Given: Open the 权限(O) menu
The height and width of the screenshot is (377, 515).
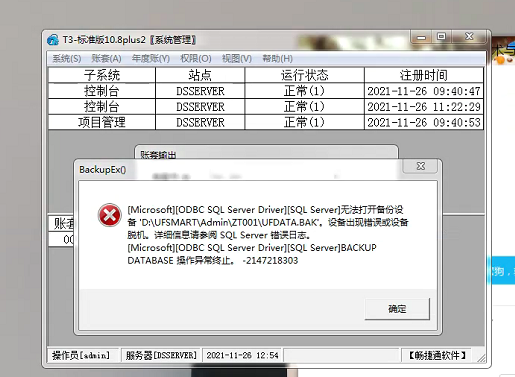Looking at the screenshot, I should (x=196, y=59).
